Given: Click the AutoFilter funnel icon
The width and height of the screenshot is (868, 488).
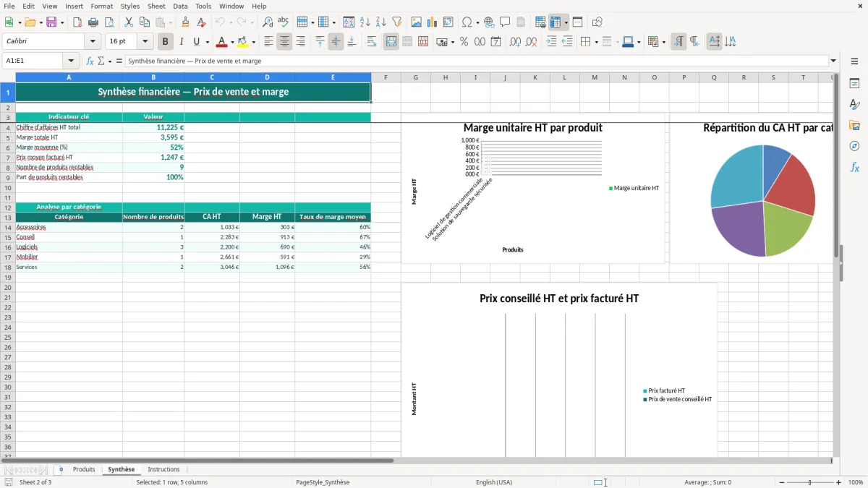Looking at the screenshot, I should [397, 22].
